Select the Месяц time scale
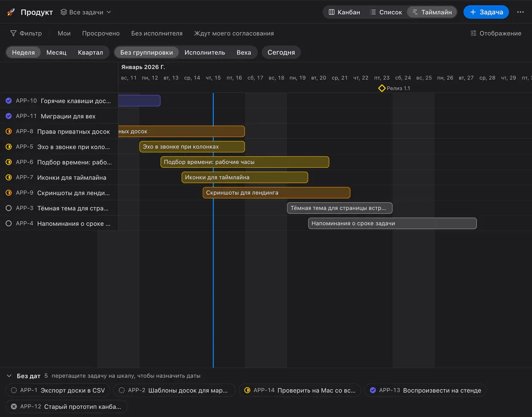 pyautogui.click(x=57, y=52)
